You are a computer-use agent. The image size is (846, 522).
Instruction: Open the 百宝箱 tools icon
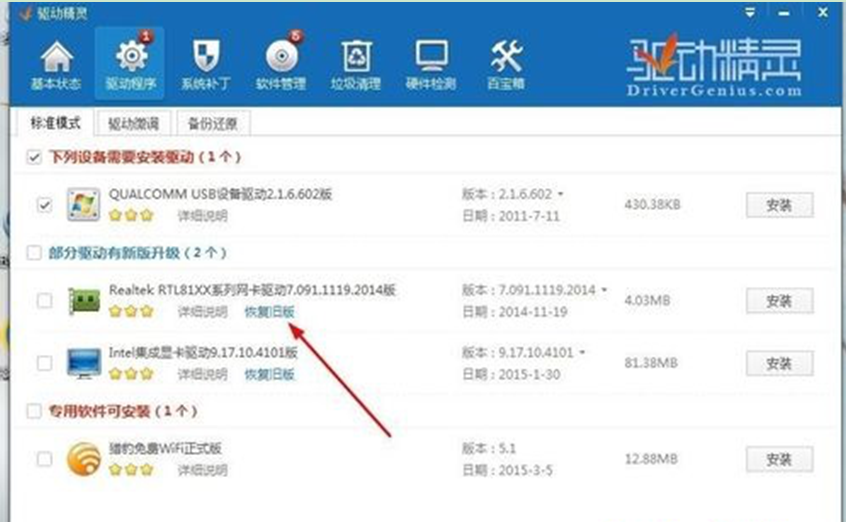pos(506,56)
